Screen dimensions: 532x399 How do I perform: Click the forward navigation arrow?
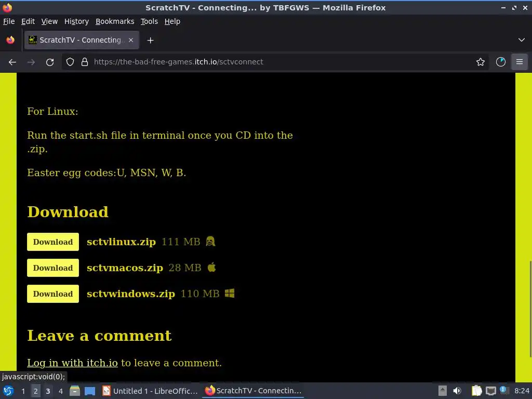[31, 62]
